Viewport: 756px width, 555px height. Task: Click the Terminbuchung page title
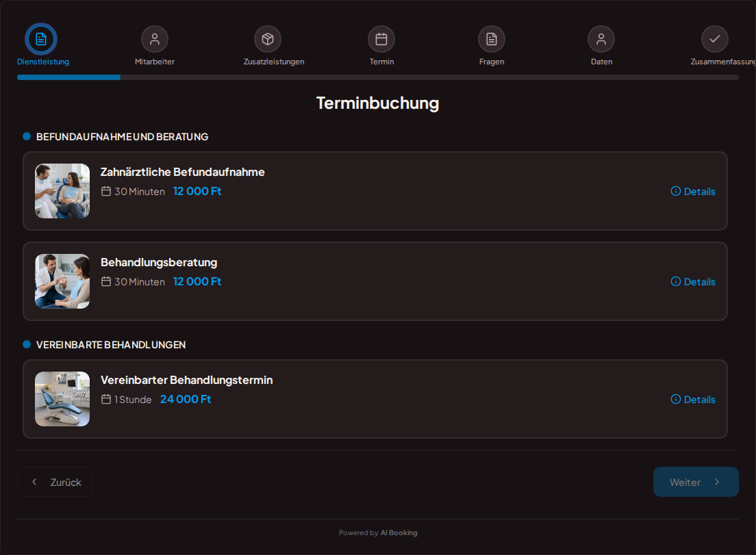[x=377, y=103]
